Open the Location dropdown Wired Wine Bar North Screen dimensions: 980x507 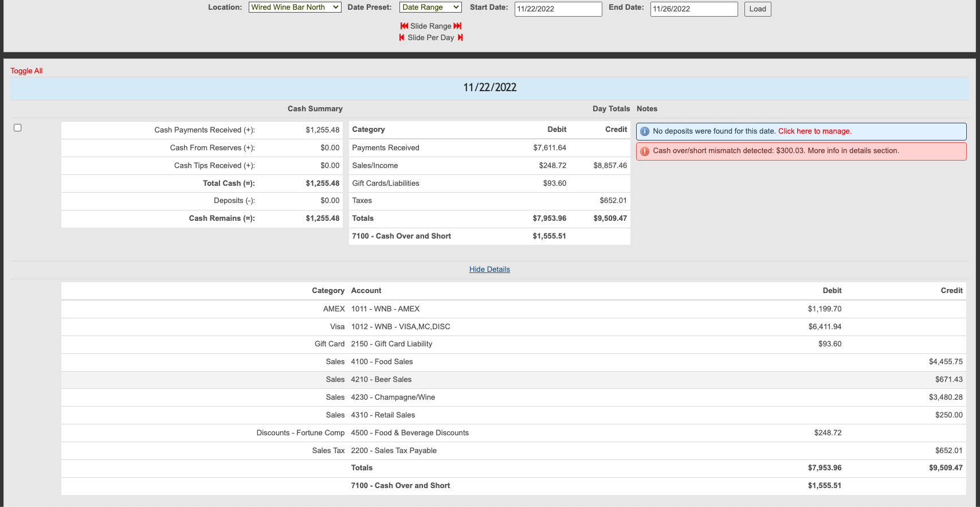pos(295,7)
